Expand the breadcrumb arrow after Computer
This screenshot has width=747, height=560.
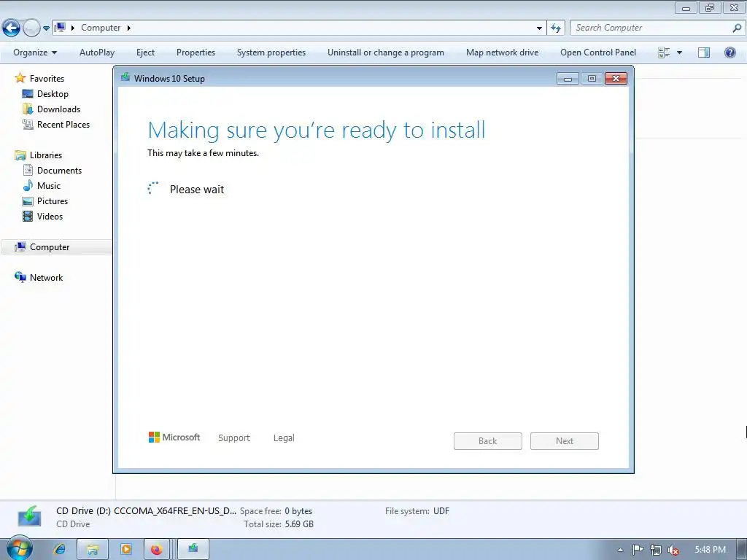[128, 28]
